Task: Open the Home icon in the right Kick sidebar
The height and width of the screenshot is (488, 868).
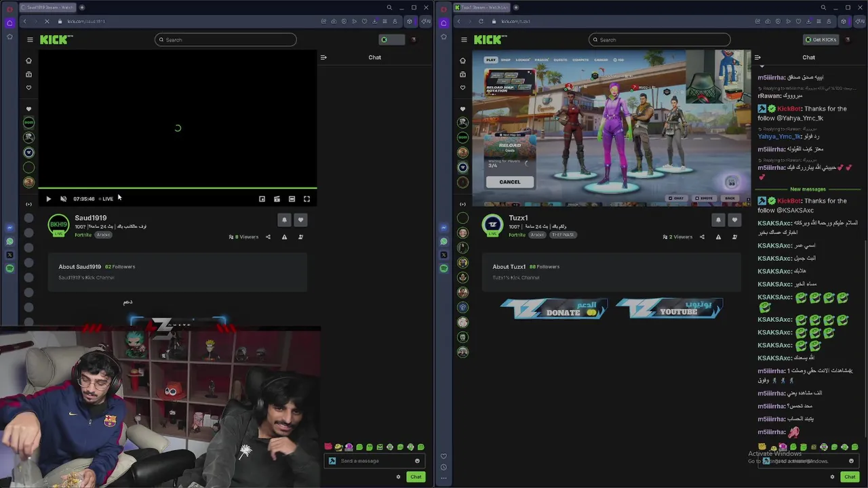Action: pyautogui.click(x=462, y=60)
